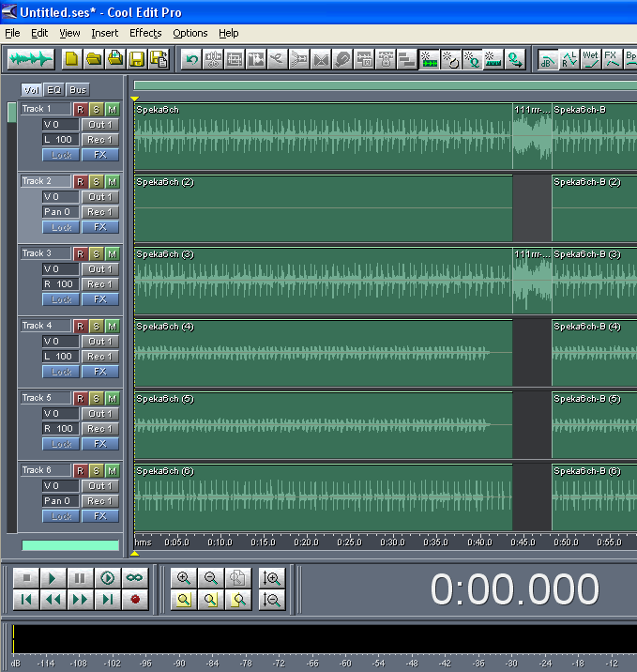Pause playback
637x672 pixels.
click(x=80, y=578)
